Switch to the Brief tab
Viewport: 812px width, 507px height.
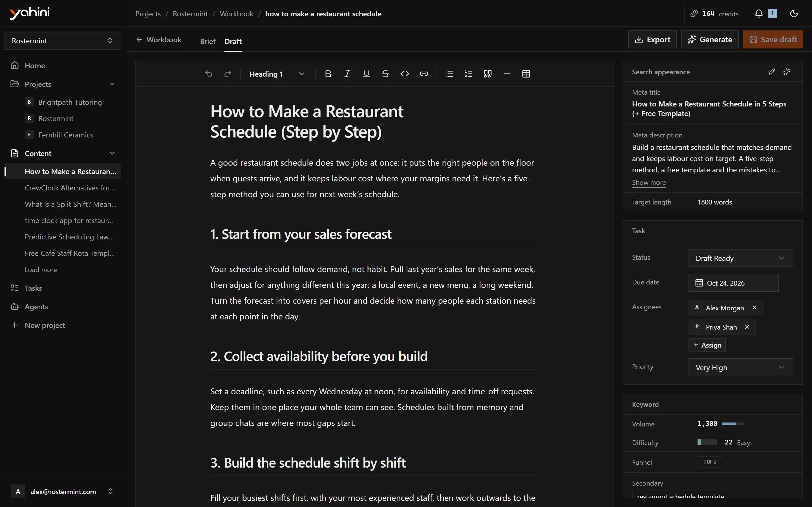point(208,41)
